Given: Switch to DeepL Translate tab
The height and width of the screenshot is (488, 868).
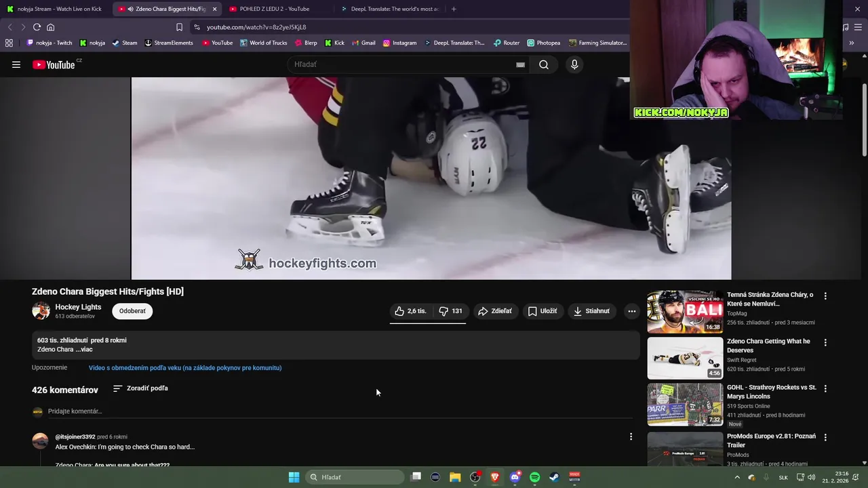Looking at the screenshot, I should [x=390, y=9].
